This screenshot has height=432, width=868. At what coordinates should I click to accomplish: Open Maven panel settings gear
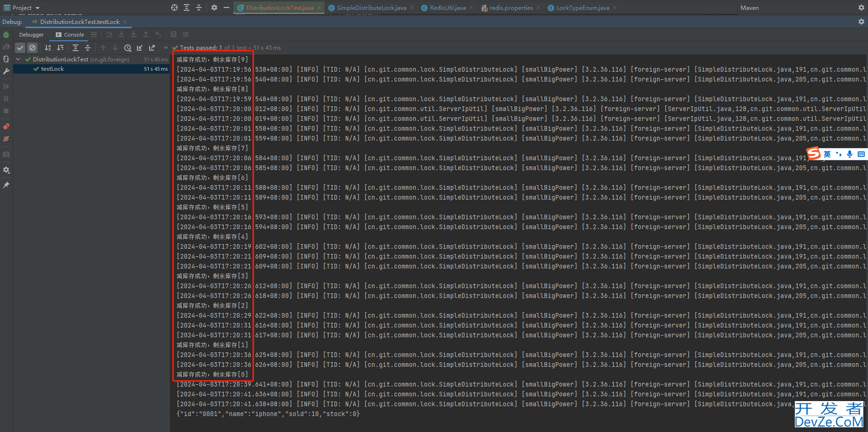(x=861, y=7)
